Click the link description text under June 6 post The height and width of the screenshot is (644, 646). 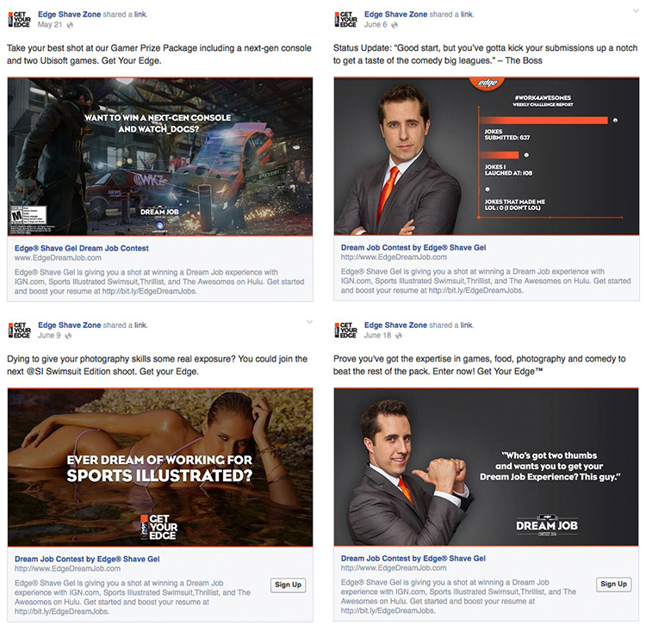pos(486,281)
